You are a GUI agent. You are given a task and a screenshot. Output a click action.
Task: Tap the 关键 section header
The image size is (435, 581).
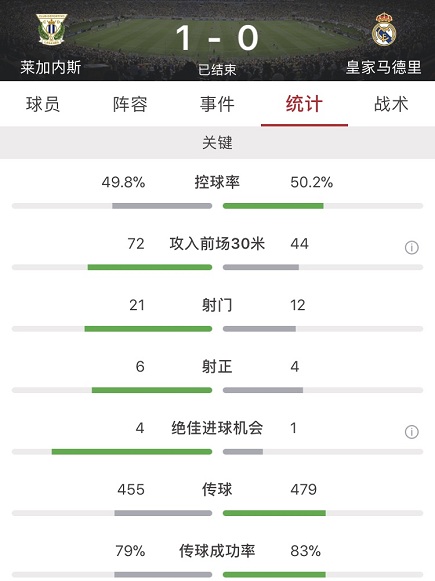pyautogui.click(x=218, y=143)
